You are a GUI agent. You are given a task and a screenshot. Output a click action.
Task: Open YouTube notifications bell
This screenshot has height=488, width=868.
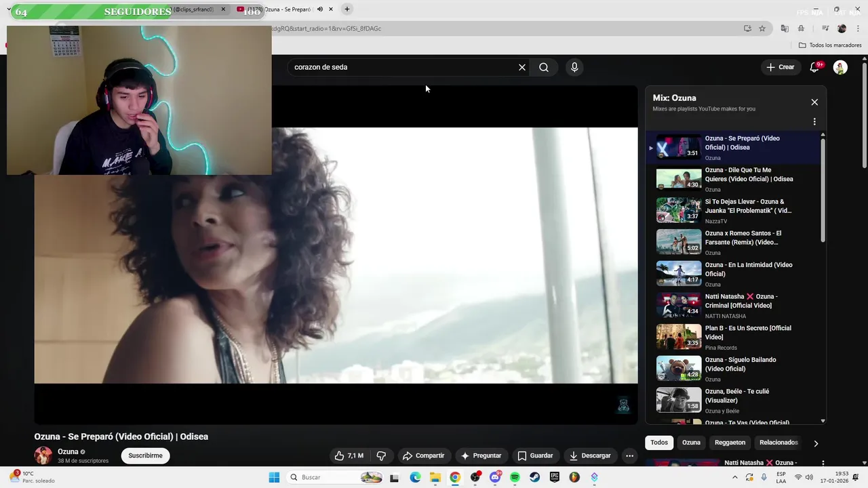pos(815,67)
